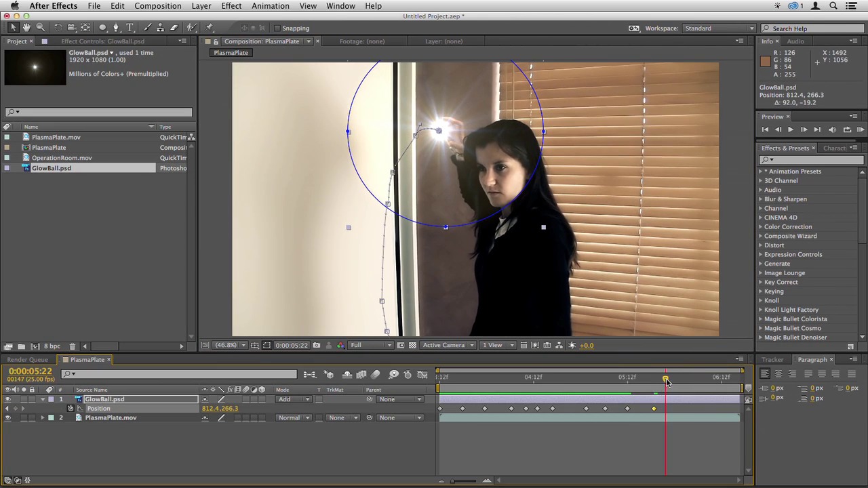This screenshot has width=868, height=488.
Task: Choose the Horizontal Type tool
Action: [x=130, y=28]
